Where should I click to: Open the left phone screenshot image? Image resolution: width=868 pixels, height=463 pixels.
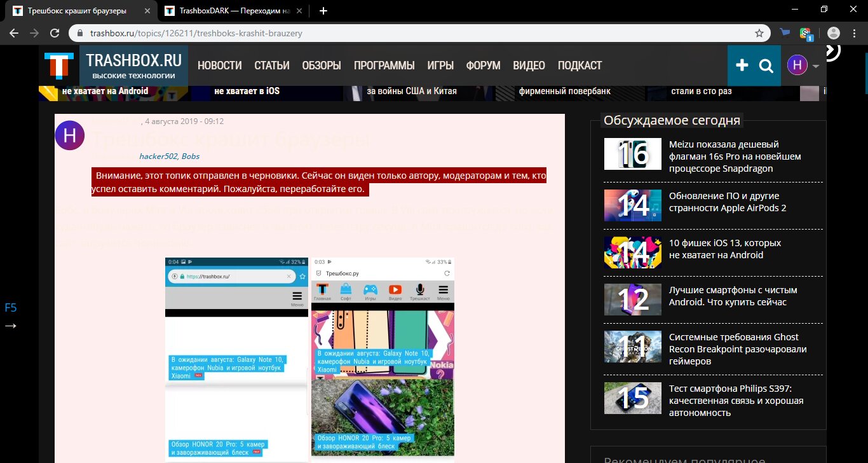click(x=236, y=359)
